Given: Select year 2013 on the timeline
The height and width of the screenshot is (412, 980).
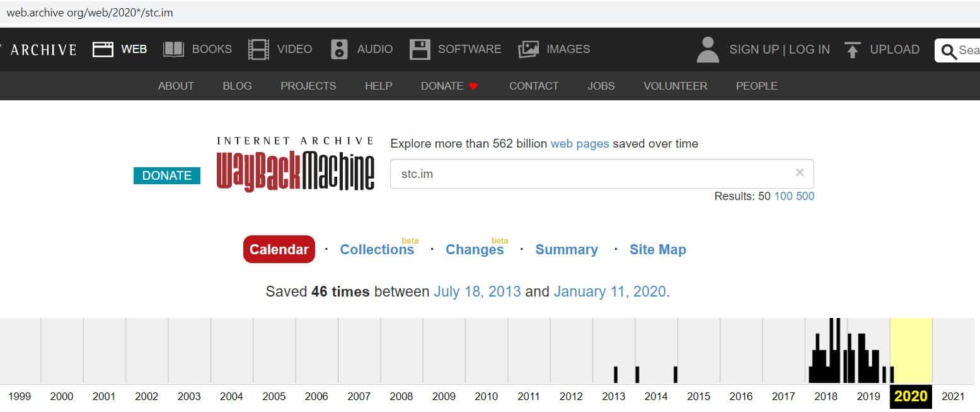Looking at the screenshot, I should (613, 396).
